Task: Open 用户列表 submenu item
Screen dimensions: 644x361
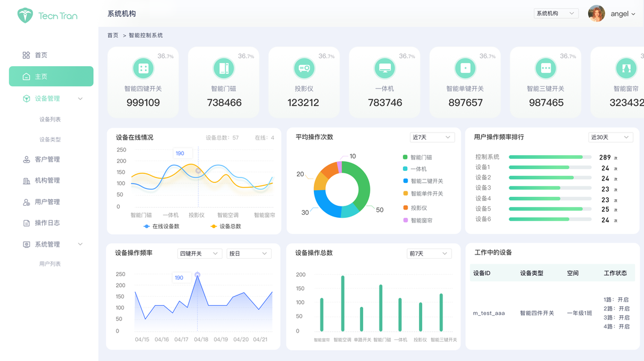Action: [x=50, y=264]
